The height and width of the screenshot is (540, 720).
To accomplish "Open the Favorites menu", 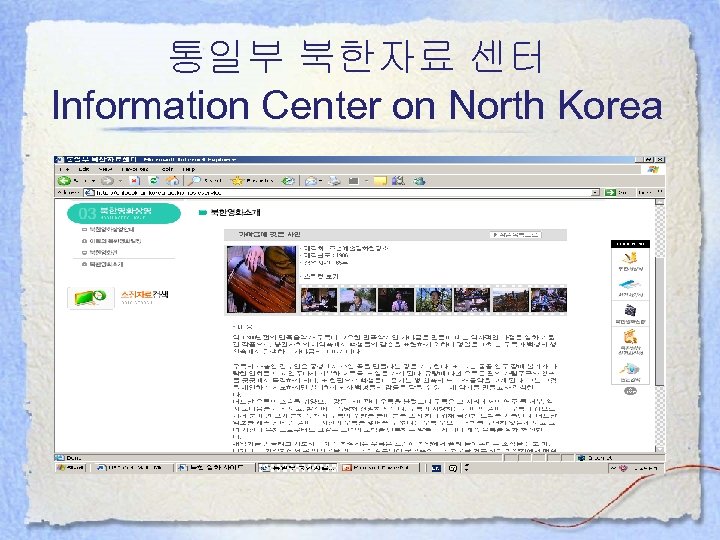I will pyautogui.click(x=135, y=169).
